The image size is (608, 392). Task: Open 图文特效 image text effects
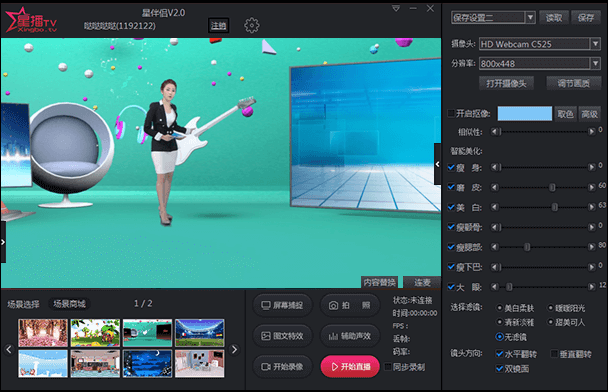[x=282, y=336]
